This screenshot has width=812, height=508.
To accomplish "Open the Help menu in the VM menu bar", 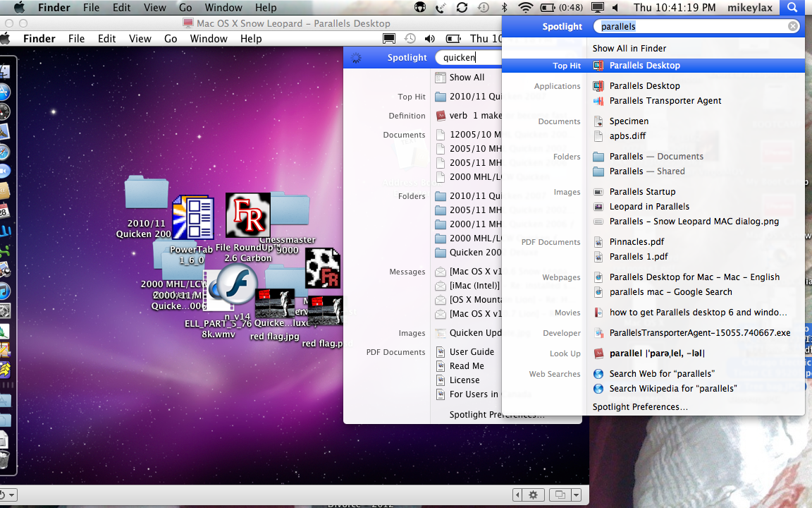I will tap(251, 38).
